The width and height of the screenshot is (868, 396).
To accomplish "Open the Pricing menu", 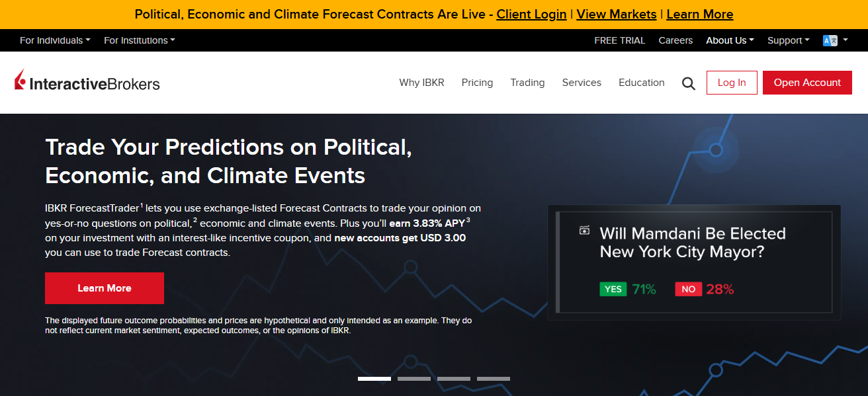I will point(477,83).
